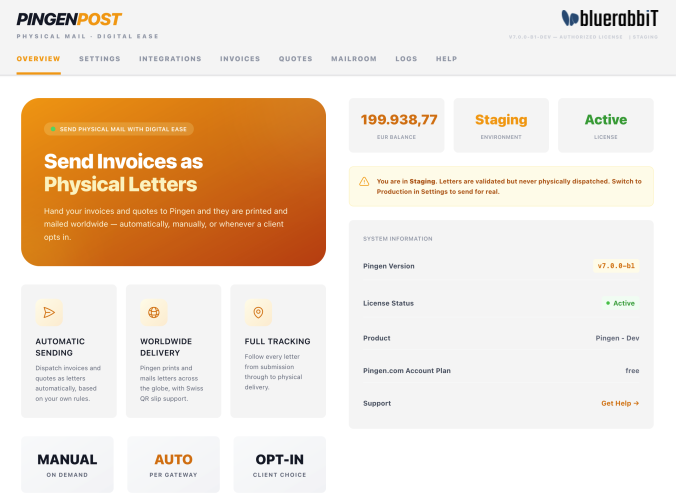Click the 'Pingen.com Account Plan' label
Viewport: 676px width, 502px height.
(x=407, y=370)
